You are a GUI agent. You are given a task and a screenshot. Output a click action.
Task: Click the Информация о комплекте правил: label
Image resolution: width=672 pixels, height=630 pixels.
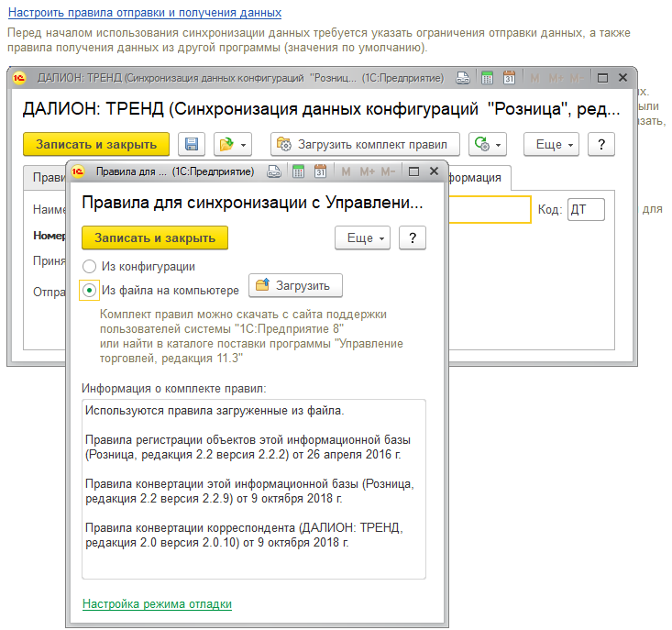coord(173,389)
